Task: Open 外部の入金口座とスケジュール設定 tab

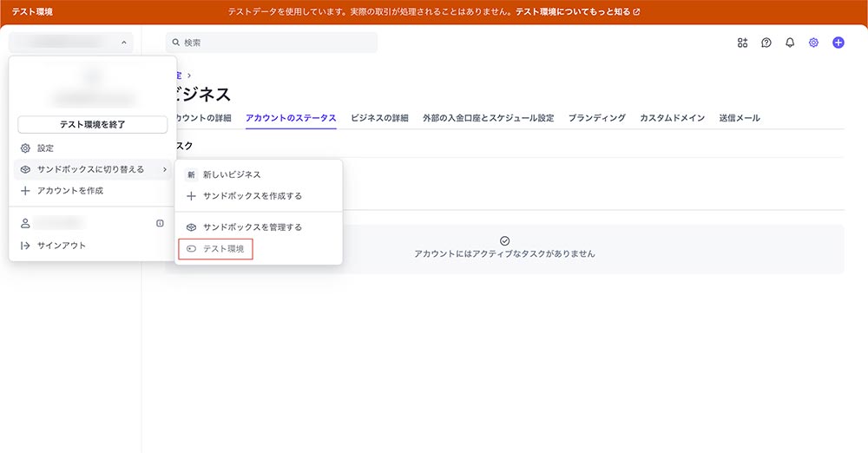Action: pyautogui.click(x=488, y=118)
